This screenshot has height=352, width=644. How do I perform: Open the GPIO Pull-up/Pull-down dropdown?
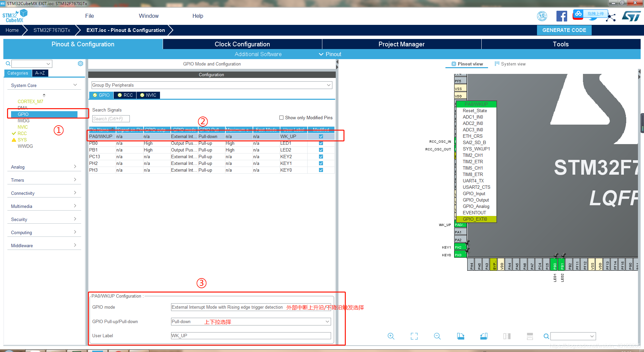251,321
